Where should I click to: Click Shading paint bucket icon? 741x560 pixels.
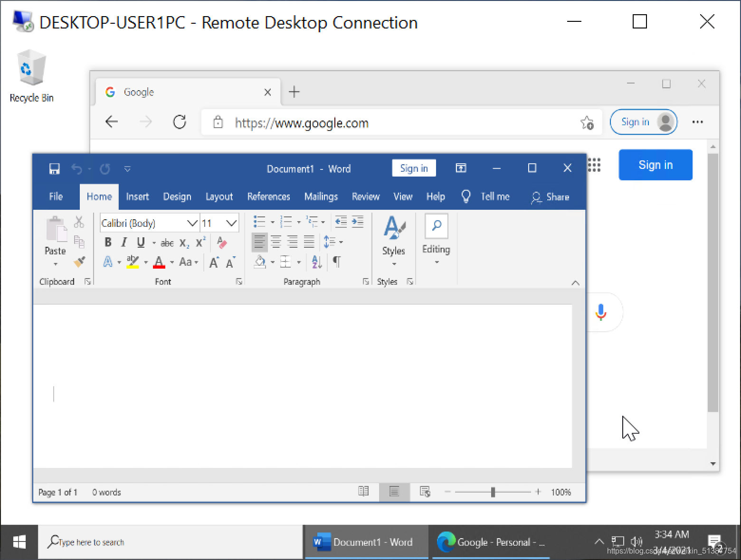260,262
